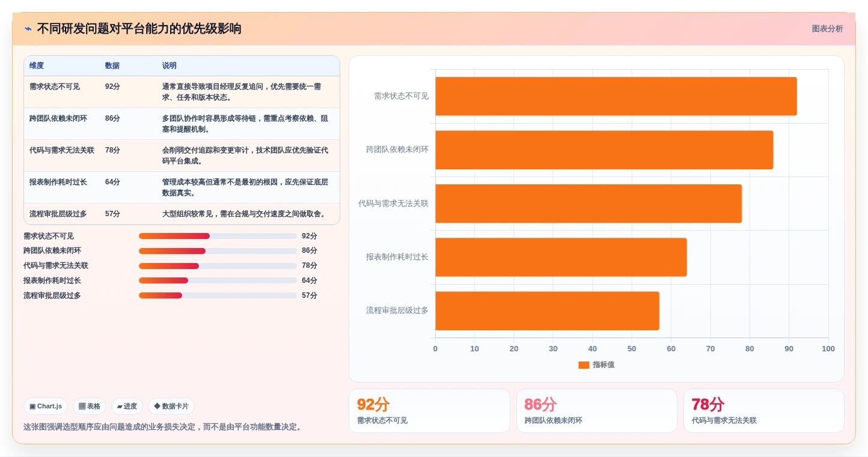This screenshot has width=868, height=457.
Task: Click the x-axis tick label 100
Action: [x=828, y=349]
